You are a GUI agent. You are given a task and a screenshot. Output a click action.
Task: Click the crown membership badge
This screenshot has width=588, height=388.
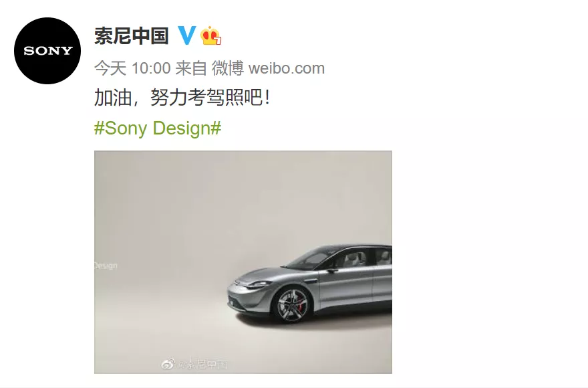pos(210,36)
